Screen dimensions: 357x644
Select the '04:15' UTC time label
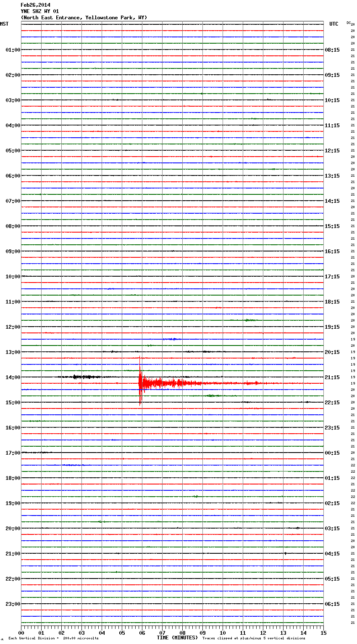pyautogui.click(x=332, y=554)
